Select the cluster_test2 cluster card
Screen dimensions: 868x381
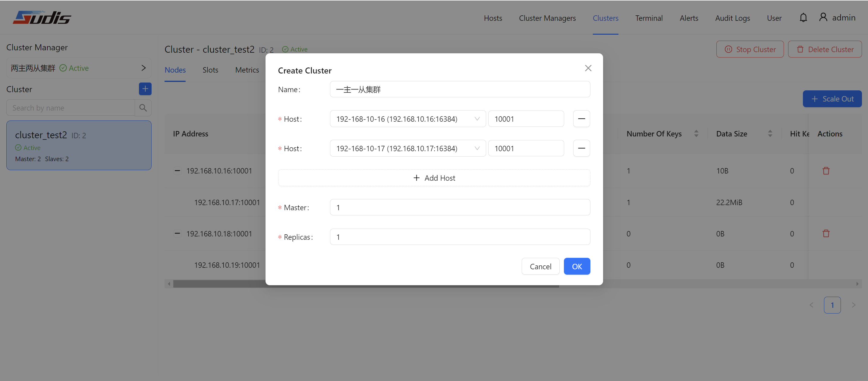[79, 145]
